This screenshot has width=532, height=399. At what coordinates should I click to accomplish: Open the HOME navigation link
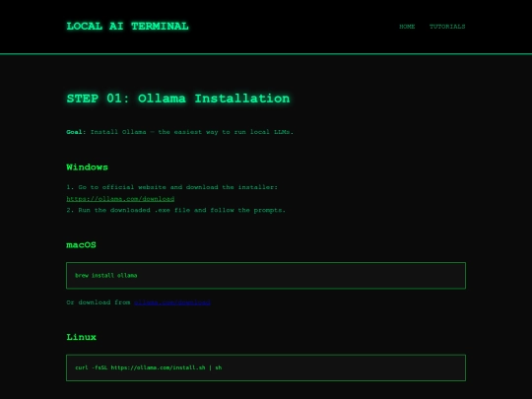coord(407,27)
